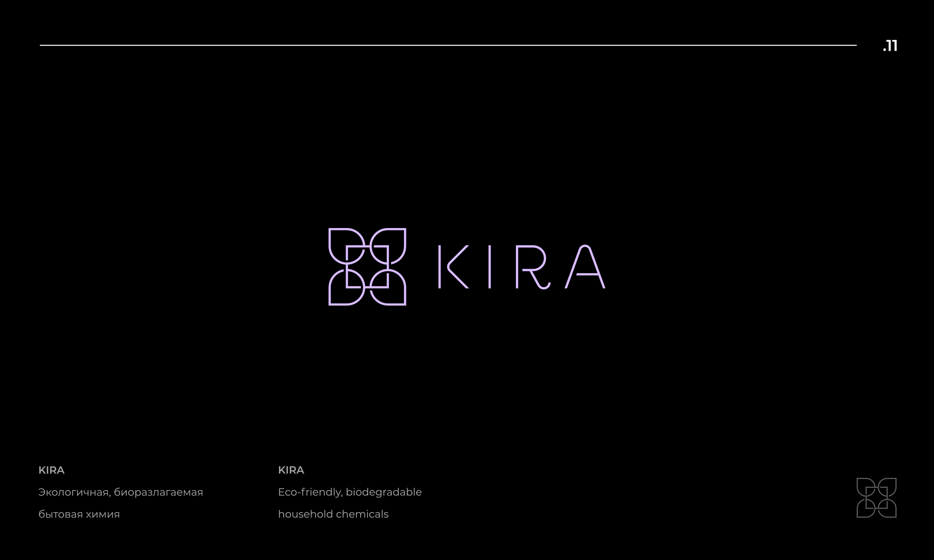The height and width of the screenshot is (560, 934).
Task: Click the large letter I in the logotype
Action: click(490, 267)
